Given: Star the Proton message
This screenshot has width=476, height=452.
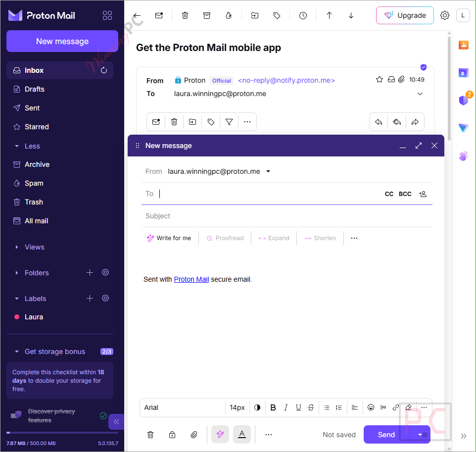Looking at the screenshot, I should (x=379, y=80).
